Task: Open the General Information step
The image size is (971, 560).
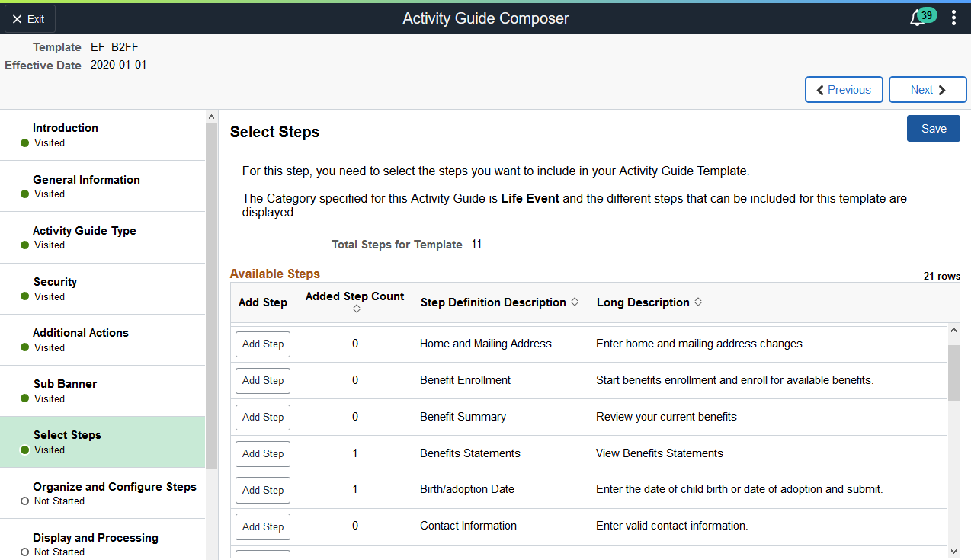Action: 103,186
